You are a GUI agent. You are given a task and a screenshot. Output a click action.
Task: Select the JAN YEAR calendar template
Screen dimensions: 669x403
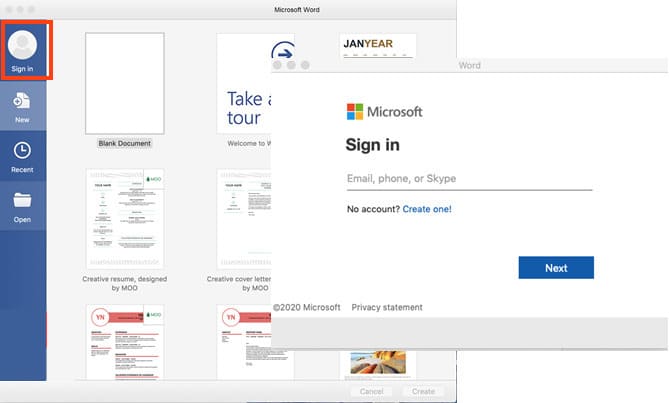(x=379, y=45)
